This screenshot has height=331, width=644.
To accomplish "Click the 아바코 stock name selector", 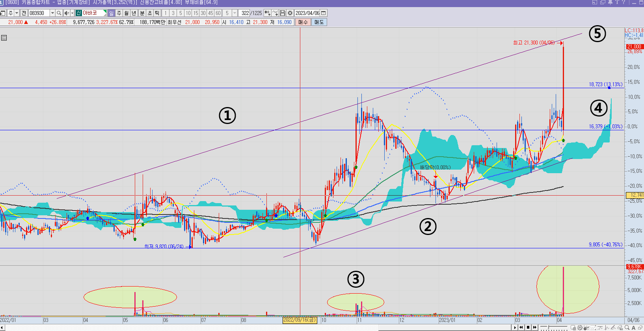I will 91,13.
